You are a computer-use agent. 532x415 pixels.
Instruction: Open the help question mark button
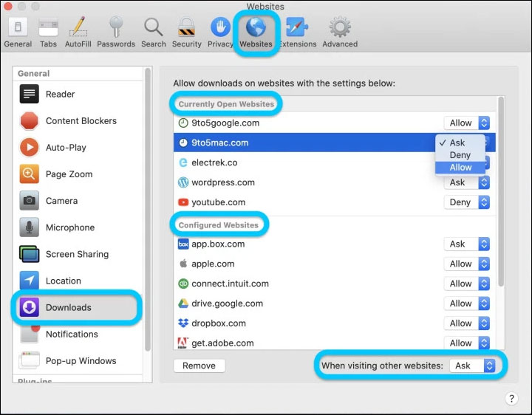[x=511, y=399]
